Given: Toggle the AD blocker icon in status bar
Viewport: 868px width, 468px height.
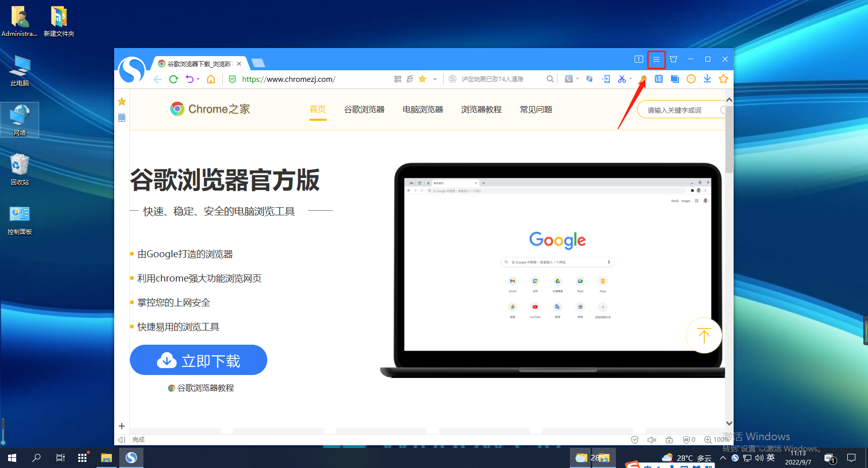Looking at the screenshot, I should [689, 440].
